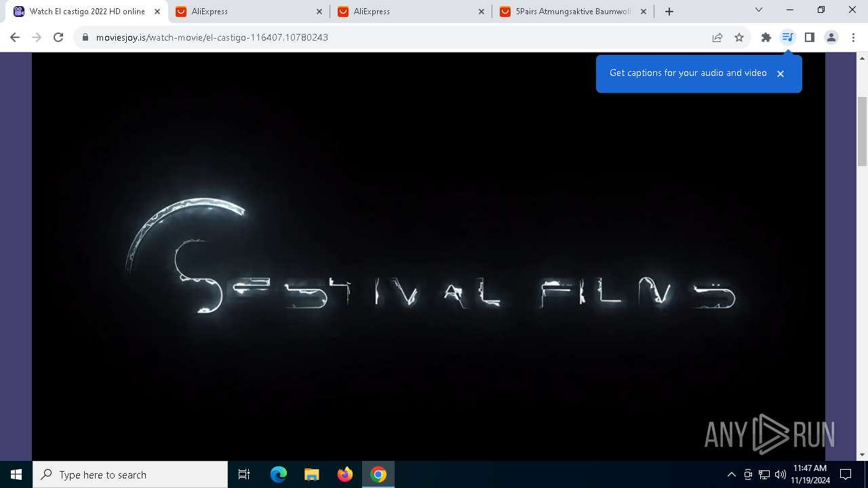868x488 pixels.
Task: Restore down the Chrome window
Action: (821, 10)
